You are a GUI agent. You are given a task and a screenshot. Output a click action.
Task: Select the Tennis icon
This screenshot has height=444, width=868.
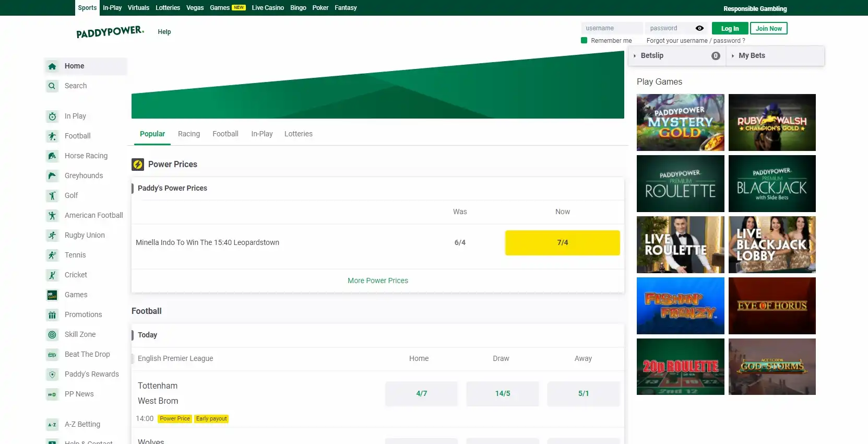coord(52,255)
